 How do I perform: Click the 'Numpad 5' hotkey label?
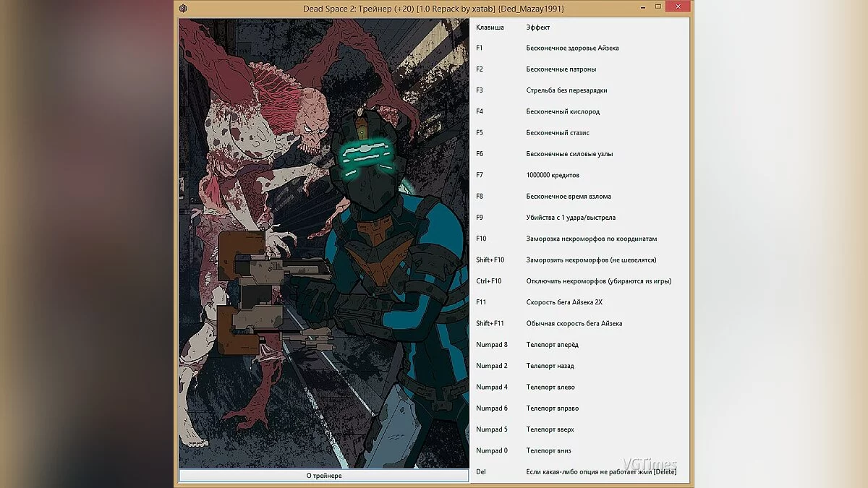click(492, 429)
